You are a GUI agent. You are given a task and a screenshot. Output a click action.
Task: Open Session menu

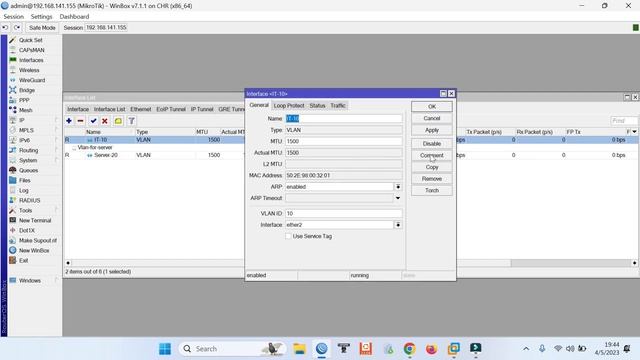pyautogui.click(x=13, y=17)
